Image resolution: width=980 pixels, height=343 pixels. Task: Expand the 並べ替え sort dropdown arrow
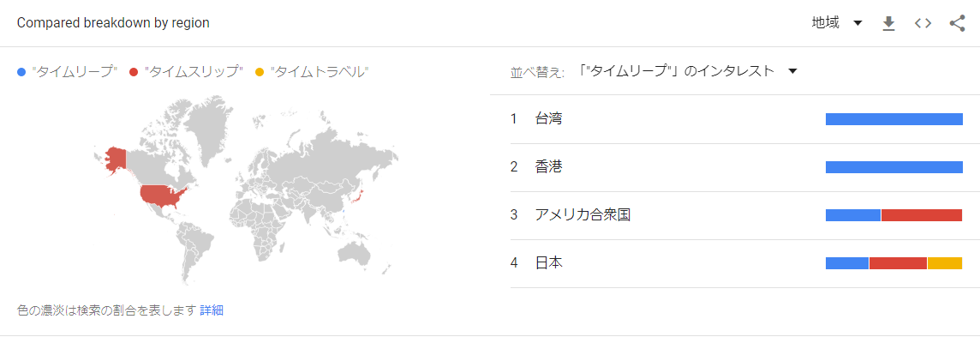792,71
